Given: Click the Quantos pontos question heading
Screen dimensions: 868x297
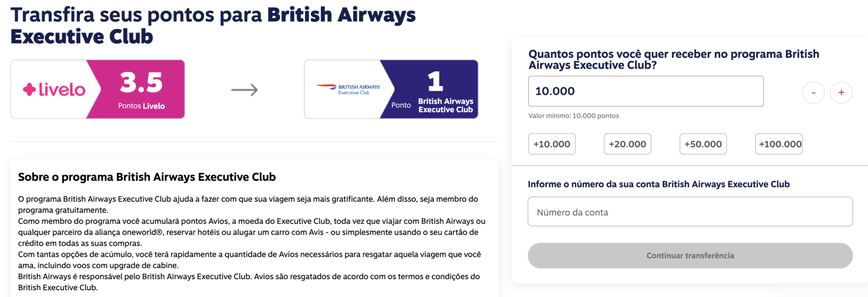Looking at the screenshot, I should click(x=673, y=60).
